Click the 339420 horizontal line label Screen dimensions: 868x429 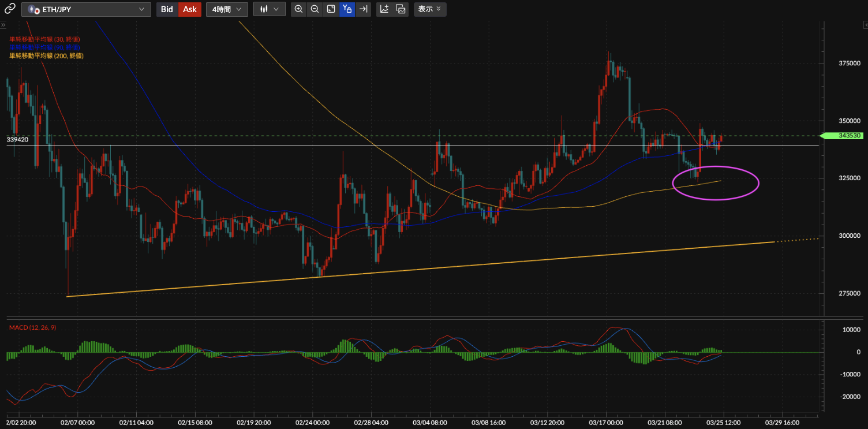[x=18, y=140]
